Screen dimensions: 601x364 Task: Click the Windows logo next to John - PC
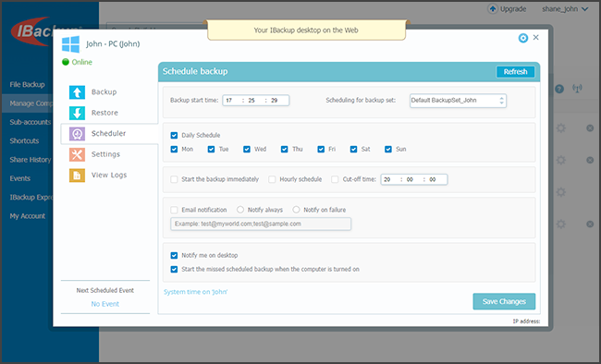pyautogui.click(x=71, y=44)
